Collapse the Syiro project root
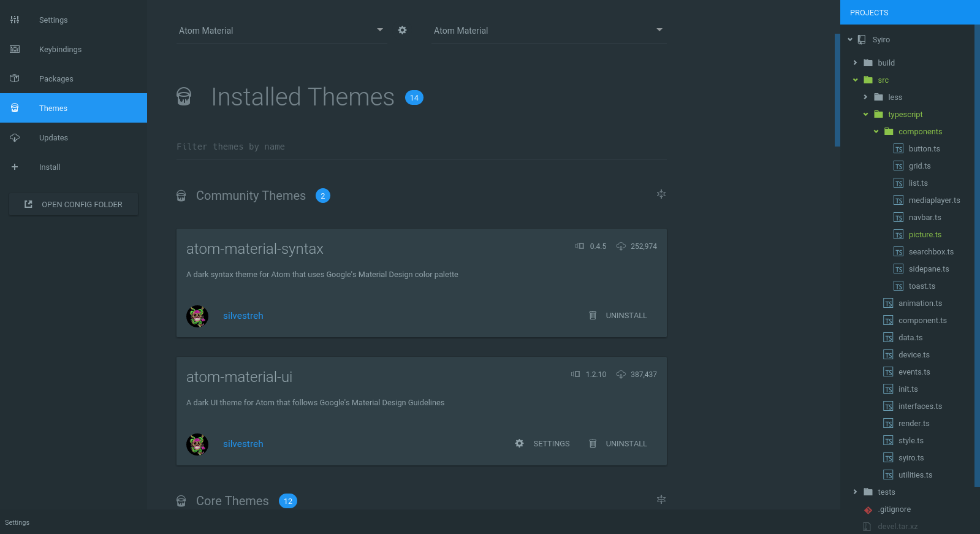The height and width of the screenshot is (534, 980). coord(850,40)
